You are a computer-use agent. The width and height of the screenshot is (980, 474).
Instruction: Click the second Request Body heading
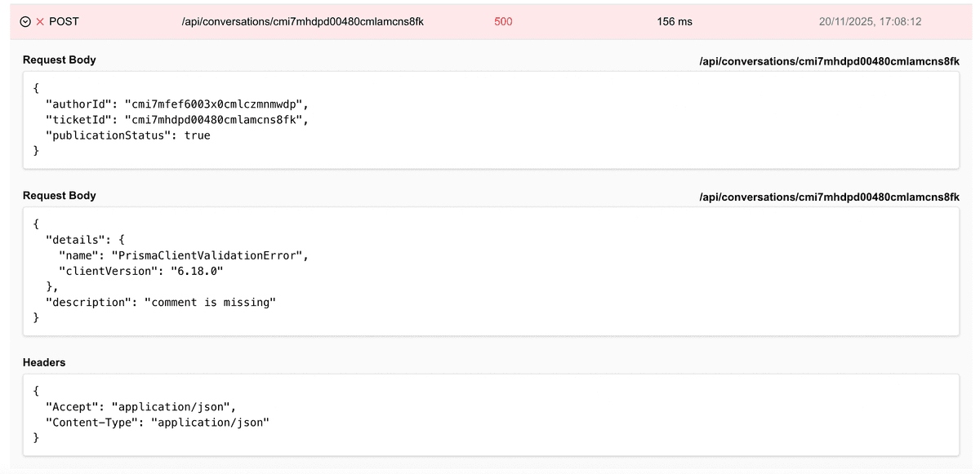tap(59, 196)
